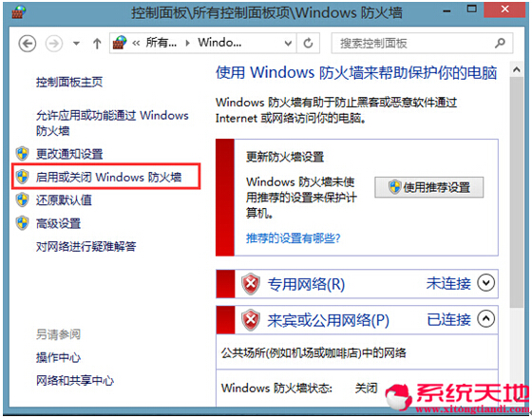Go up one level with the Up arrow
Screen dimensions: 532x418
(x=97, y=44)
